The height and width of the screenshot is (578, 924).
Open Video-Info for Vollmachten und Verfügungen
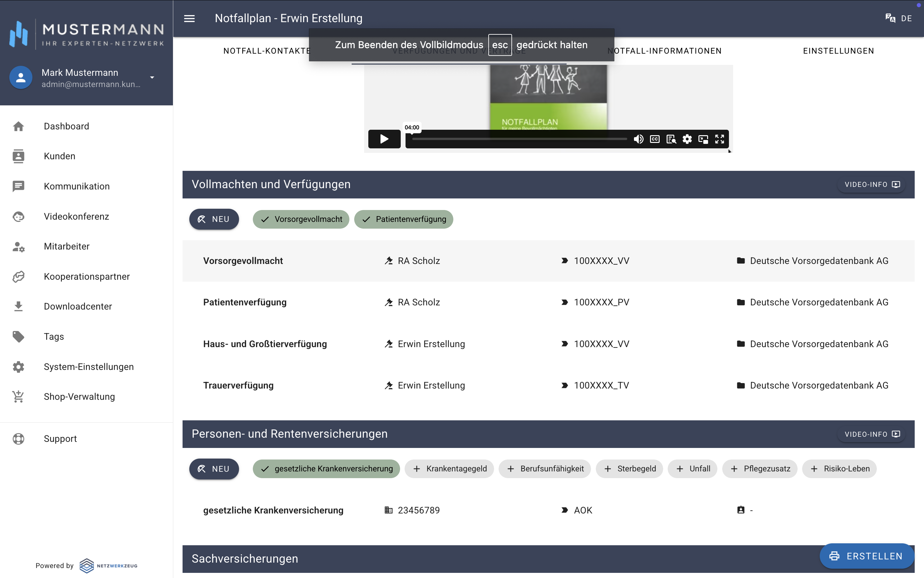(872, 185)
